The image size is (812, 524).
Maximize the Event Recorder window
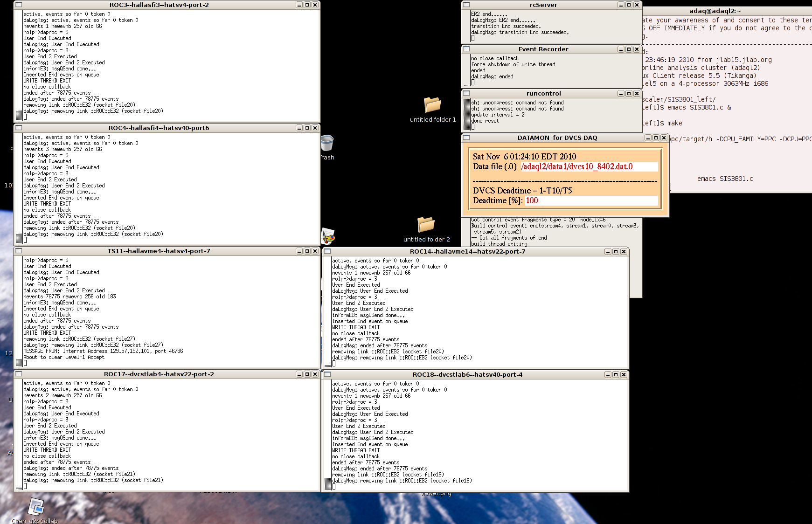[629, 49]
